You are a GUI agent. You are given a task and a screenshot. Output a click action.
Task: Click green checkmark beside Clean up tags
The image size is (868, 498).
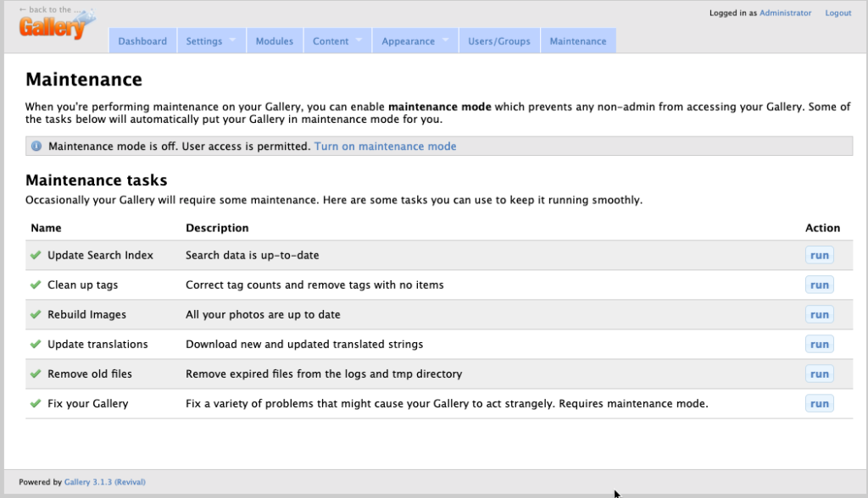(36, 285)
